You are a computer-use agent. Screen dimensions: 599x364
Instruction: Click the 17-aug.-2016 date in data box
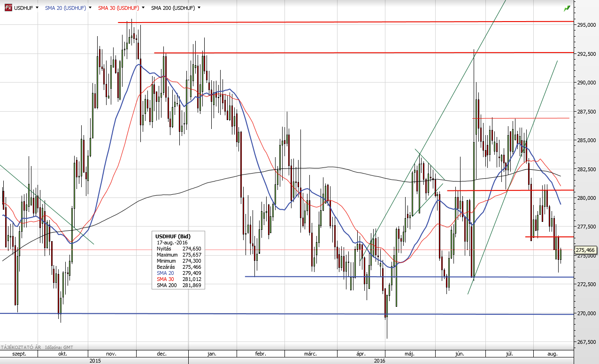tap(171, 242)
